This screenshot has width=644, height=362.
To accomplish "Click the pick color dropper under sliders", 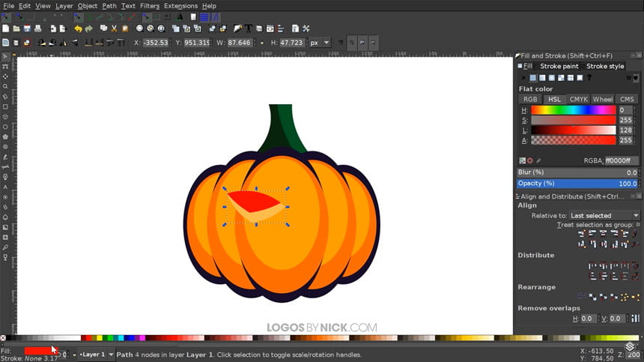I will click(x=538, y=160).
